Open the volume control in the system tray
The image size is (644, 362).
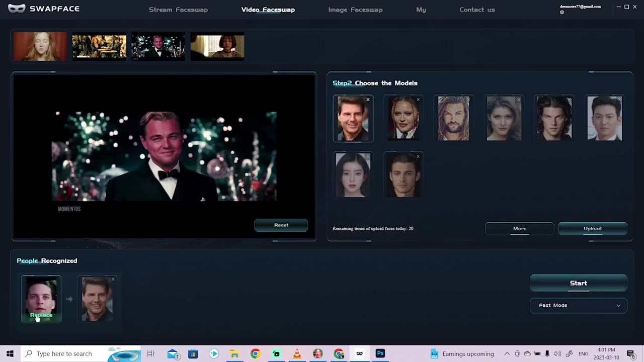tap(557, 353)
